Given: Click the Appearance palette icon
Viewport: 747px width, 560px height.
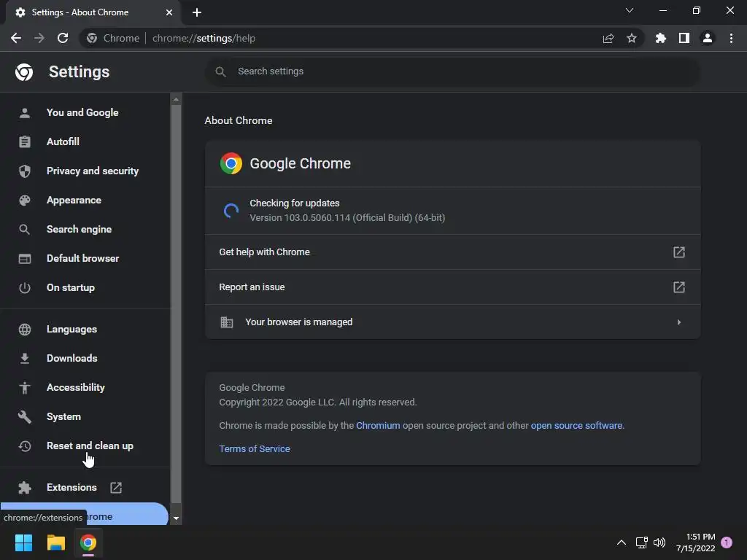Looking at the screenshot, I should [24, 201].
